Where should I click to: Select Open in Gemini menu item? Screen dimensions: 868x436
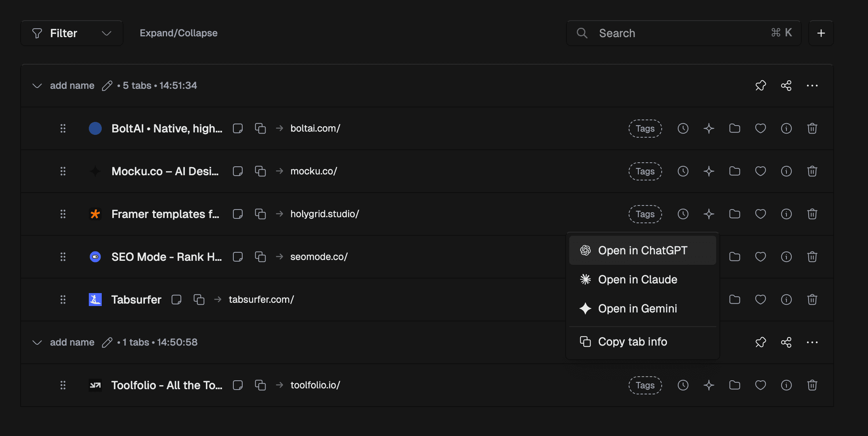pos(643,308)
